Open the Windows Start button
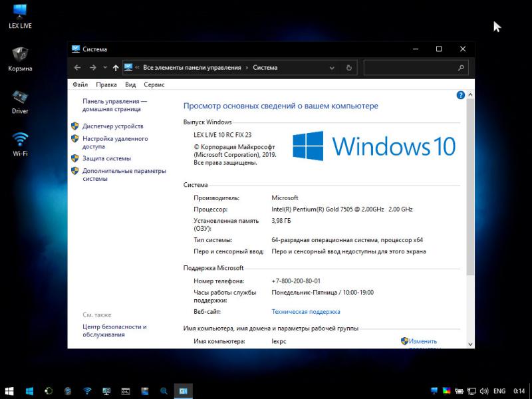 pos(9,391)
